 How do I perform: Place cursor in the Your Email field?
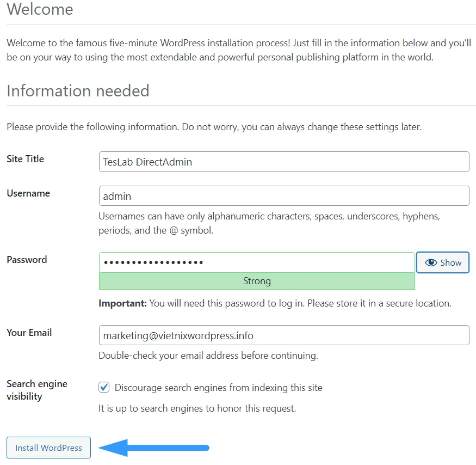(283, 335)
